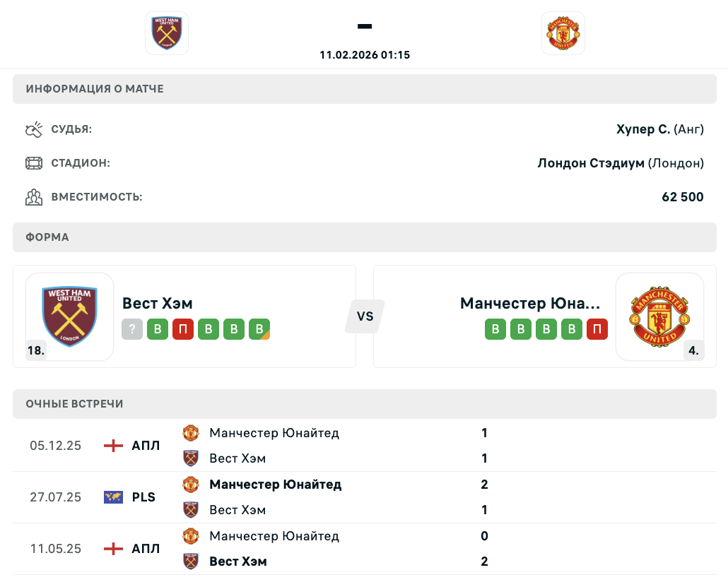Click Manchester United's red П loss form badge
This screenshot has width=728, height=582.
click(597, 329)
